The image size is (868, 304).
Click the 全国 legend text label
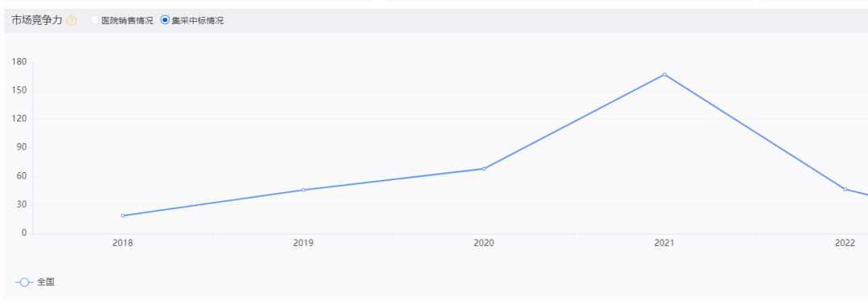click(x=46, y=282)
